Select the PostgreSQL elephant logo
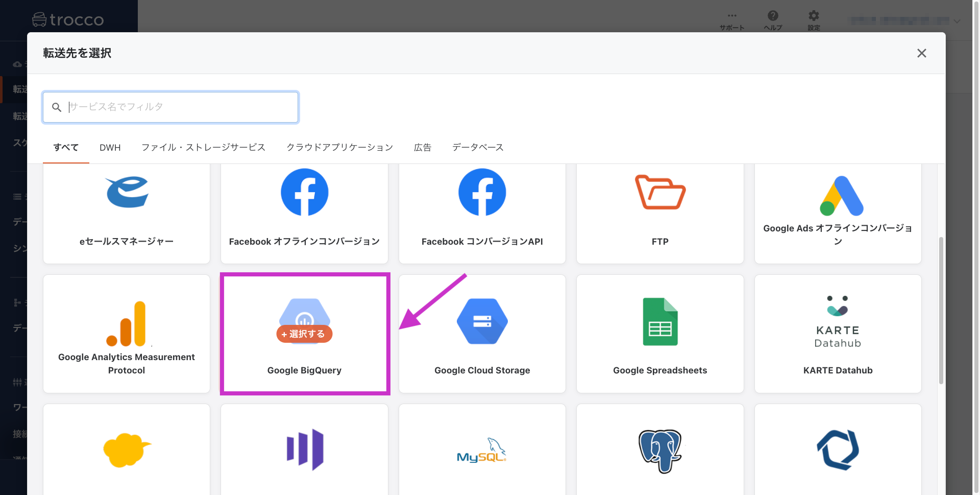This screenshot has width=980, height=495. 660,451
